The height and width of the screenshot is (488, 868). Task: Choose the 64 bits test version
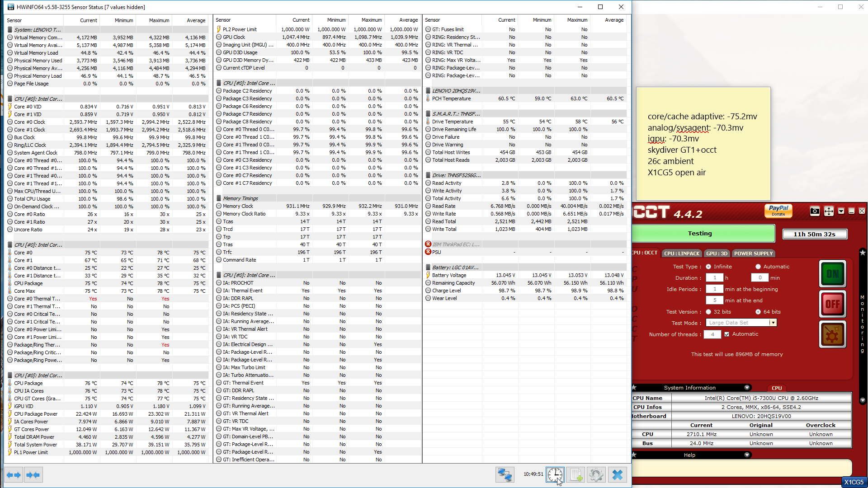click(758, 312)
